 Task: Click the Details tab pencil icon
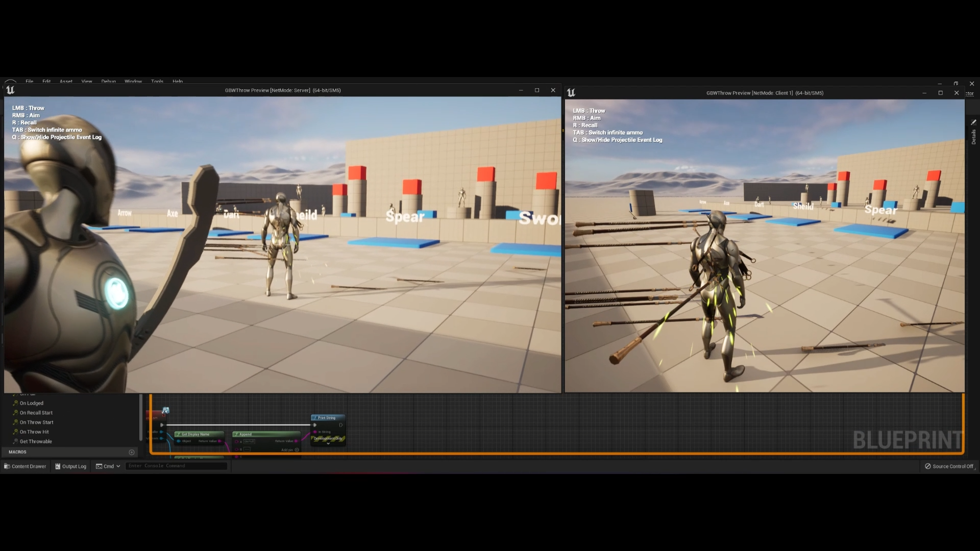click(x=973, y=122)
